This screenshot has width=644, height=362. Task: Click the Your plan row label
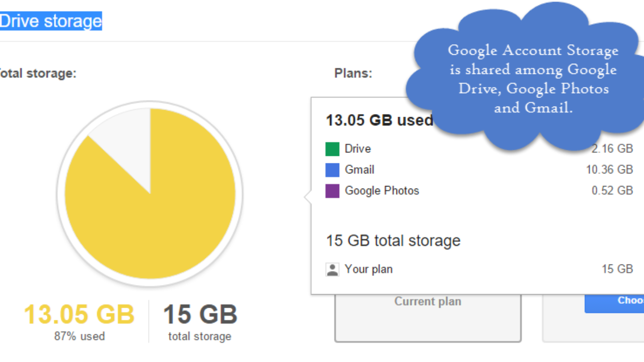point(368,269)
